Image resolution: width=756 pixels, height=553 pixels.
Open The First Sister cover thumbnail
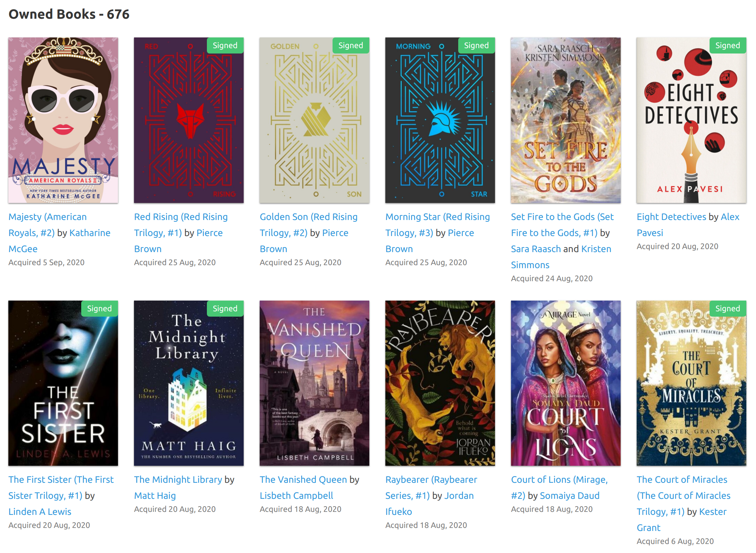[x=63, y=383]
